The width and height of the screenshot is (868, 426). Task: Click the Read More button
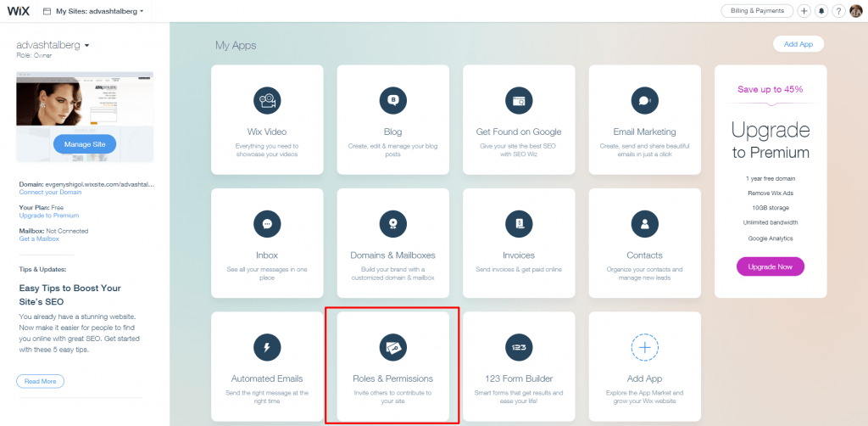(41, 381)
